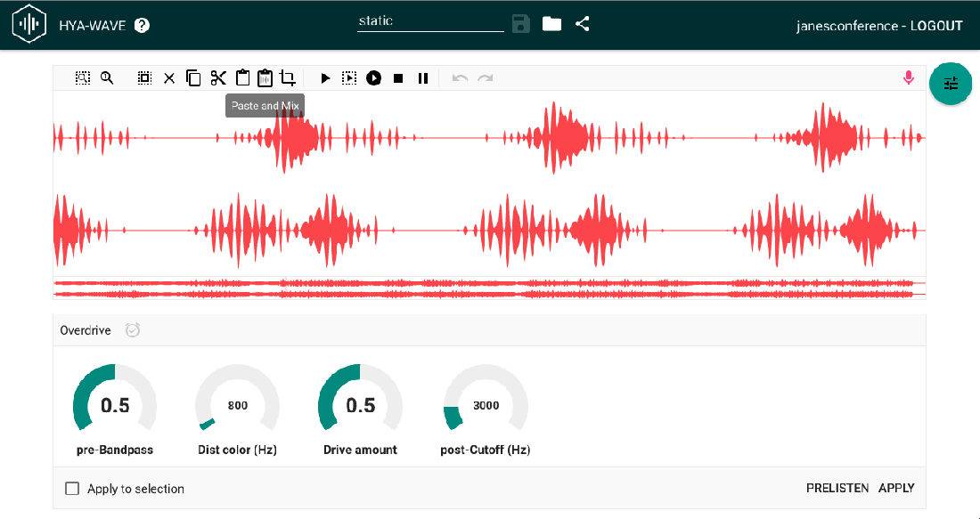Click the pink microphone record icon
980x519 pixels.
tap(908, 78)
